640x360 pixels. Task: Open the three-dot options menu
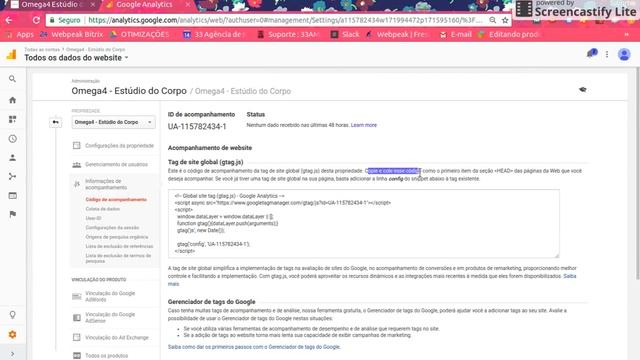tap(607, 54)
